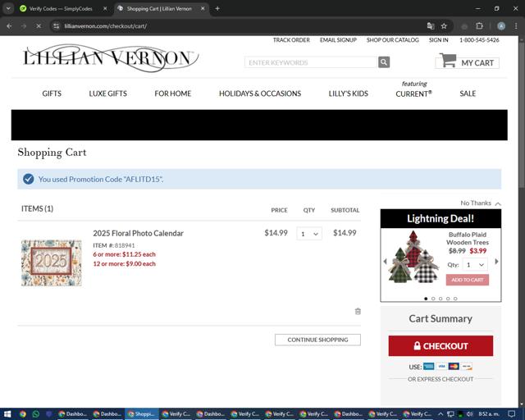The height and width of the screenshot is (420, 525).
Task: Go back to the previous browser page
Action: coord(9,25)
